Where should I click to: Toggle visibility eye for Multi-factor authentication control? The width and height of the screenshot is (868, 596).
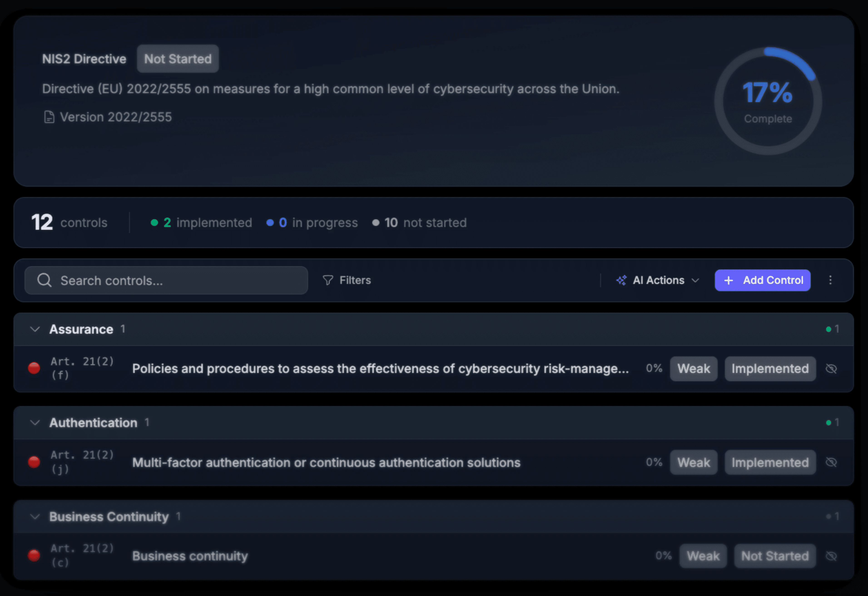831,462
